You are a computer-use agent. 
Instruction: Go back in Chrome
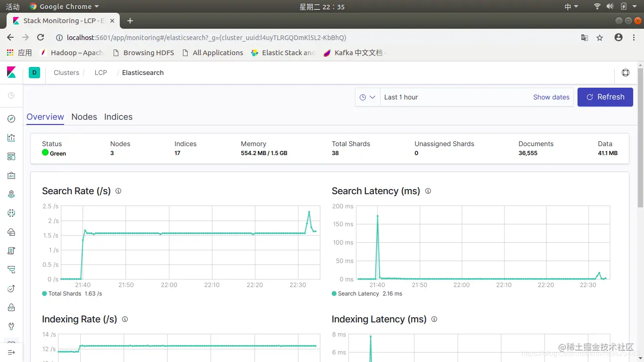pyautogui.click(x=10, y=38)
